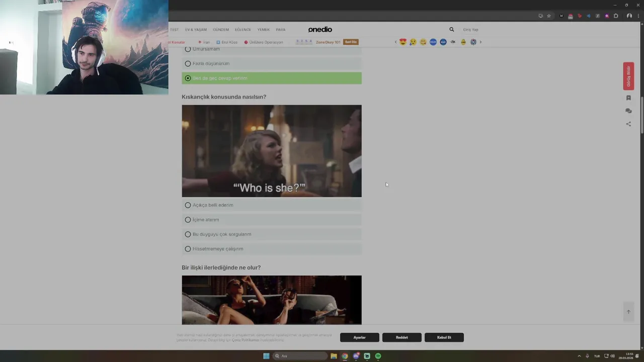Click the Ayarlar cookie button
The image size is (644, 362).
coord(359,337)
